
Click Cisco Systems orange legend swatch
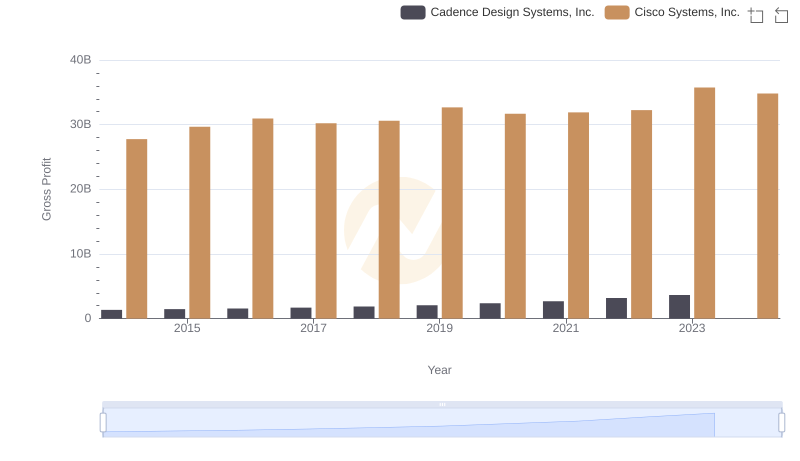point(617,12)
